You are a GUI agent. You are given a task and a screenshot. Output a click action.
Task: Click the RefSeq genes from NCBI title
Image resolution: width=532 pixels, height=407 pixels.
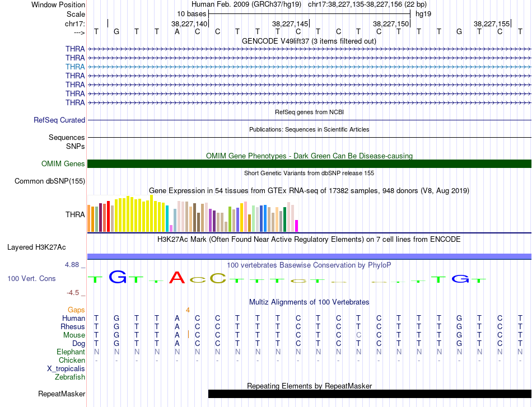309,112
